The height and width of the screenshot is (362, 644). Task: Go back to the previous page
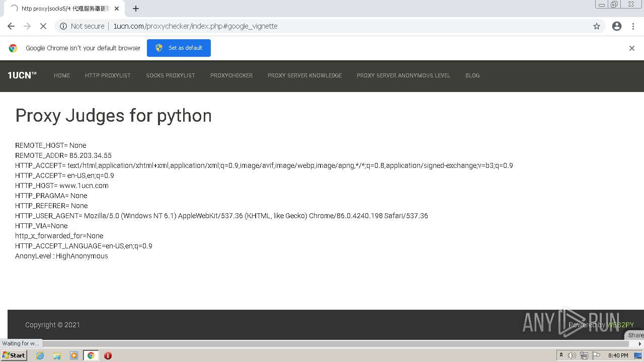pyautogui.click(x=11, y=26)
